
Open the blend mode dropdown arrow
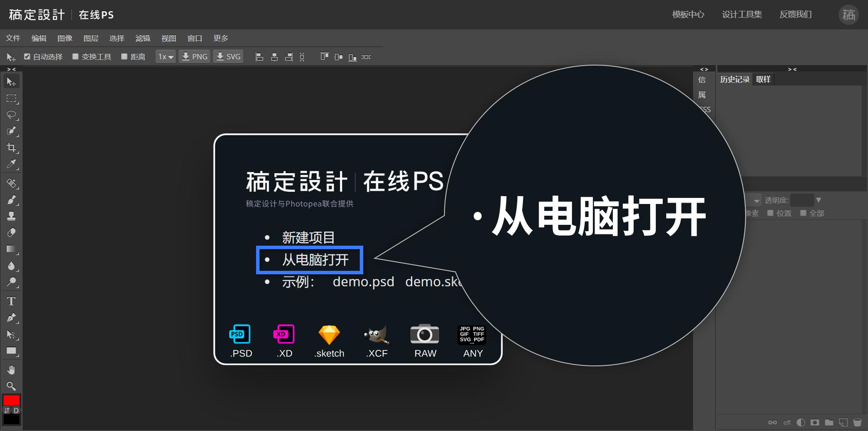(756, 201)
